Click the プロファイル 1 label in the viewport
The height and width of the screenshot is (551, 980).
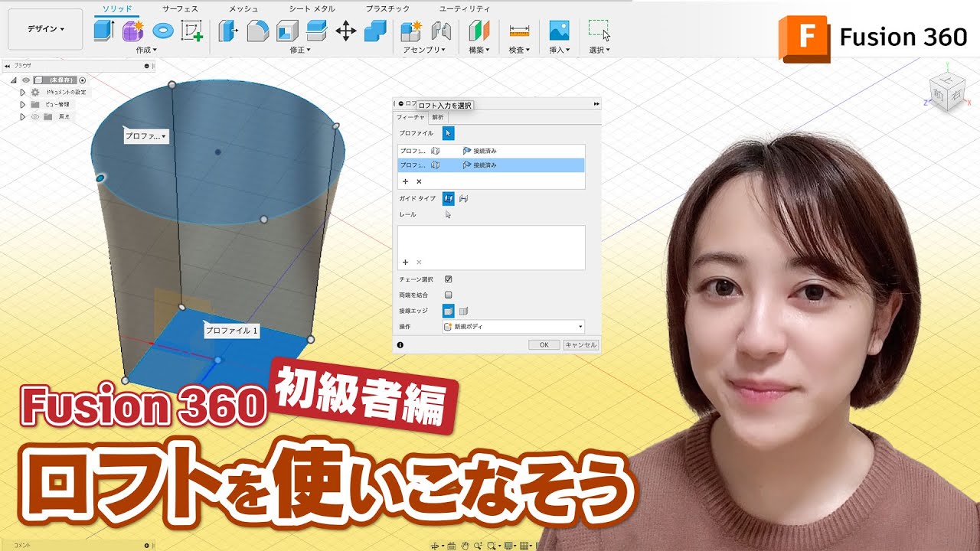(x=232, y=331)
